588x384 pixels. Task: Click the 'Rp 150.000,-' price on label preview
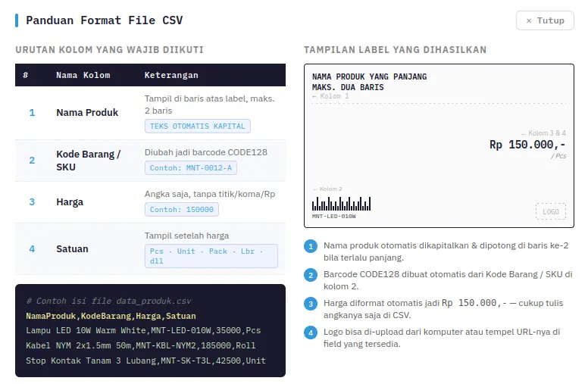pyautogui.click(x=527, y=145)
